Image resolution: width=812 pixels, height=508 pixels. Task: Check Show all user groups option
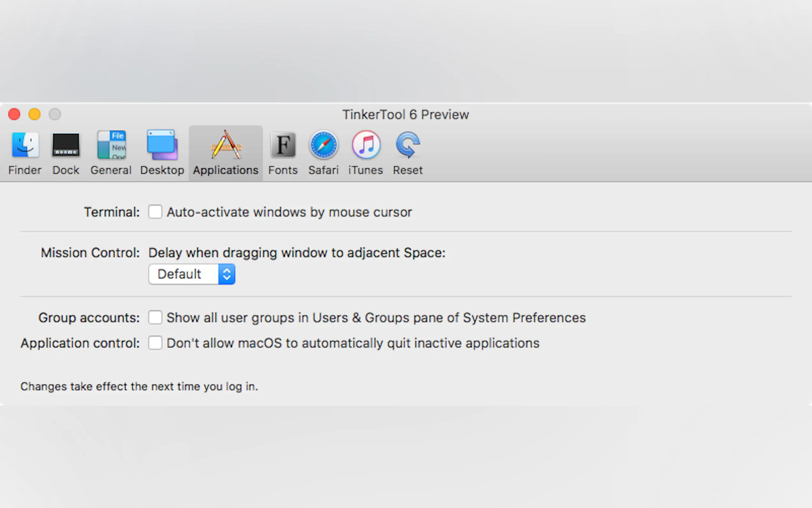pyautogui.click(x=155, y=317)
